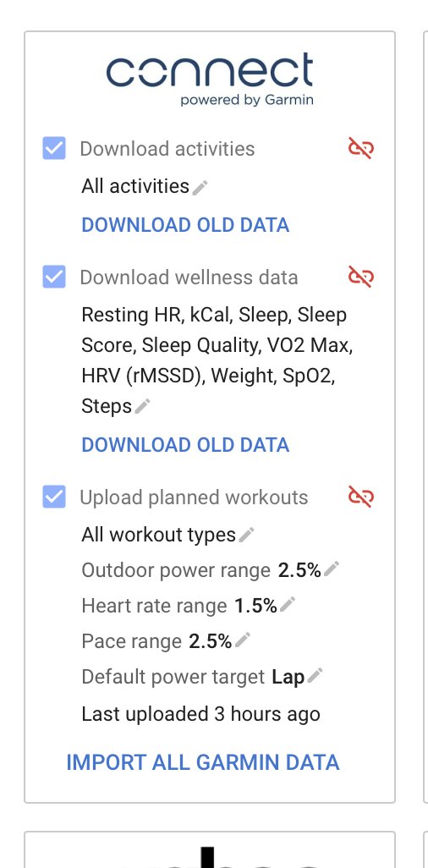The width and height of the screenshot is (428, 868).
Task: Uncheck the Download activities checkbox
Action: tap(54, 148)
